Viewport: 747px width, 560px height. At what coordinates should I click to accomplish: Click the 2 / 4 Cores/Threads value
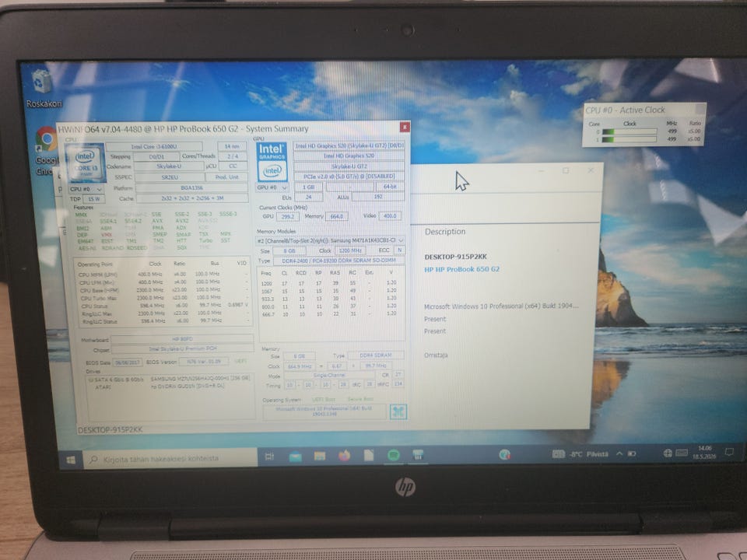(x=233, y=156)
